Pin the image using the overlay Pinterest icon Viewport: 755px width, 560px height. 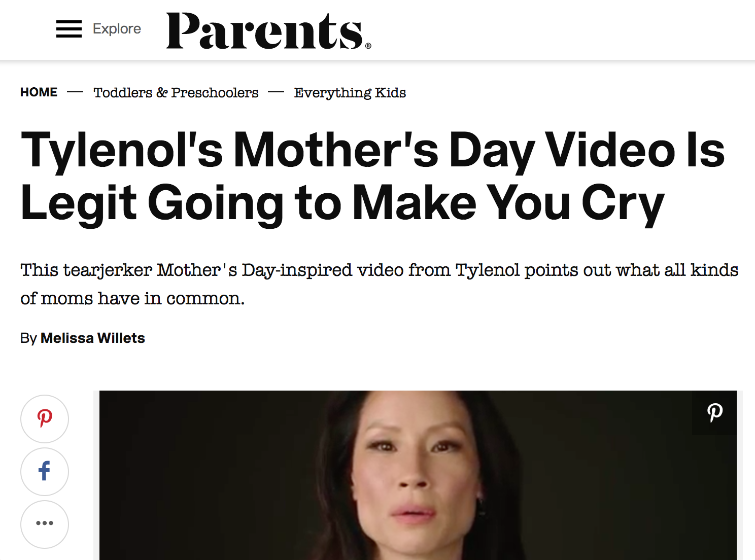(x=714, y=412)
